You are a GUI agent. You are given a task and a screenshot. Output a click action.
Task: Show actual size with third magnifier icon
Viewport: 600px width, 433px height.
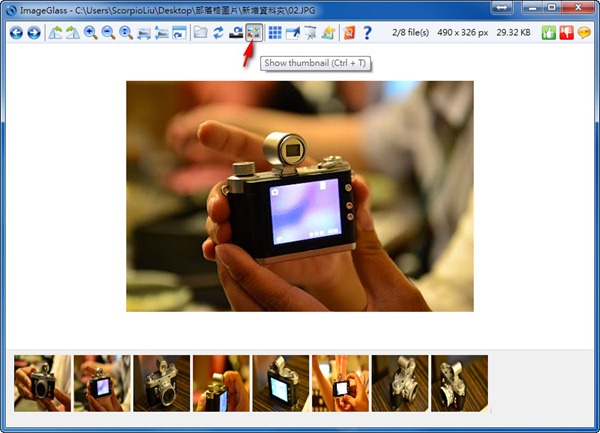coord(126,33)
